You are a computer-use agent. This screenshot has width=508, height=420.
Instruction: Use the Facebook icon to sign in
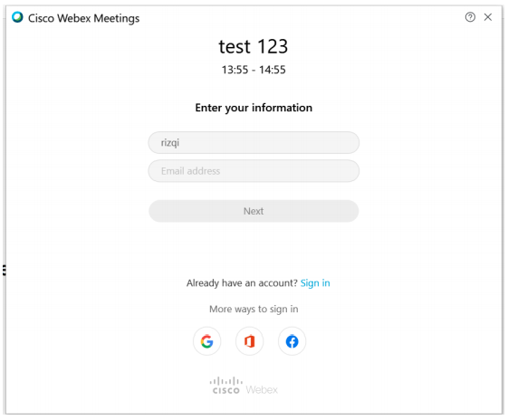coord(292,341)
